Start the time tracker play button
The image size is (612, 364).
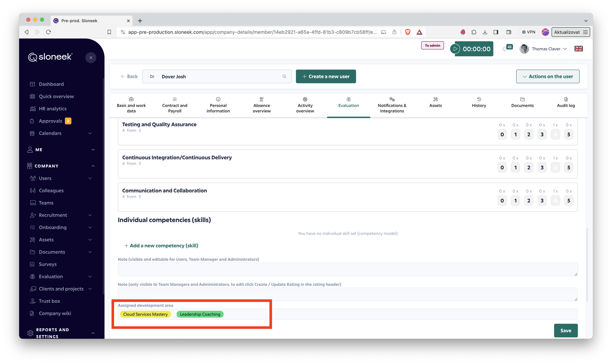(x=455, y=49)
